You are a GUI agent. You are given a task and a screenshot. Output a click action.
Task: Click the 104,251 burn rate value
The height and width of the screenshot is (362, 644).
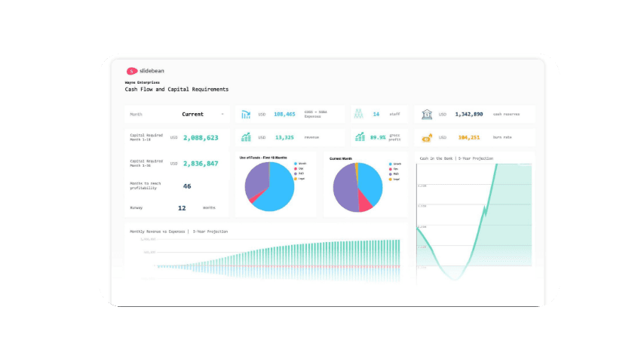(469, 138)
